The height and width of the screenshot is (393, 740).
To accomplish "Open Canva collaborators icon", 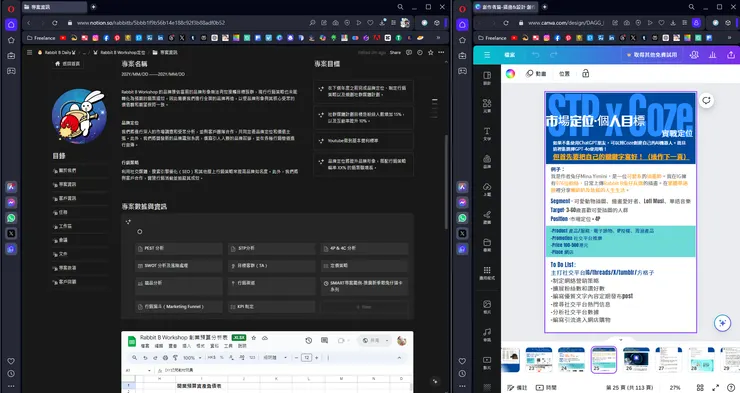I will (694, 55).
